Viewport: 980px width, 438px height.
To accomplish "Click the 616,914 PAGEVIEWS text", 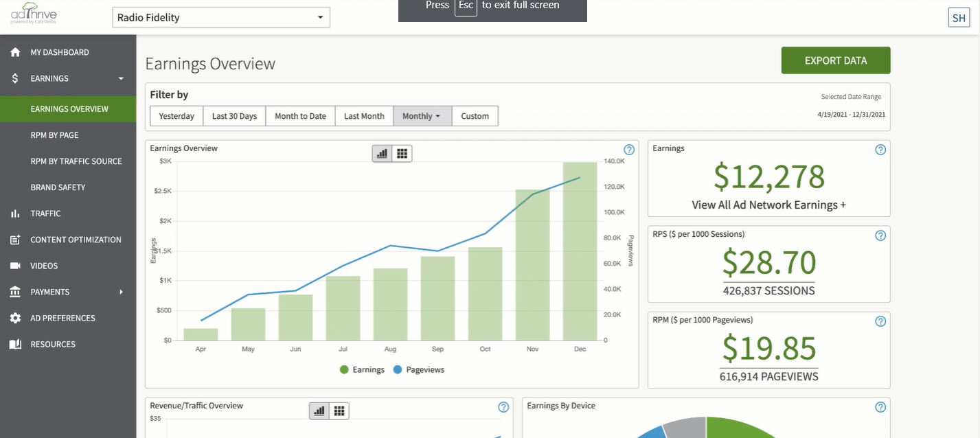I will click(x=769, y=376).
